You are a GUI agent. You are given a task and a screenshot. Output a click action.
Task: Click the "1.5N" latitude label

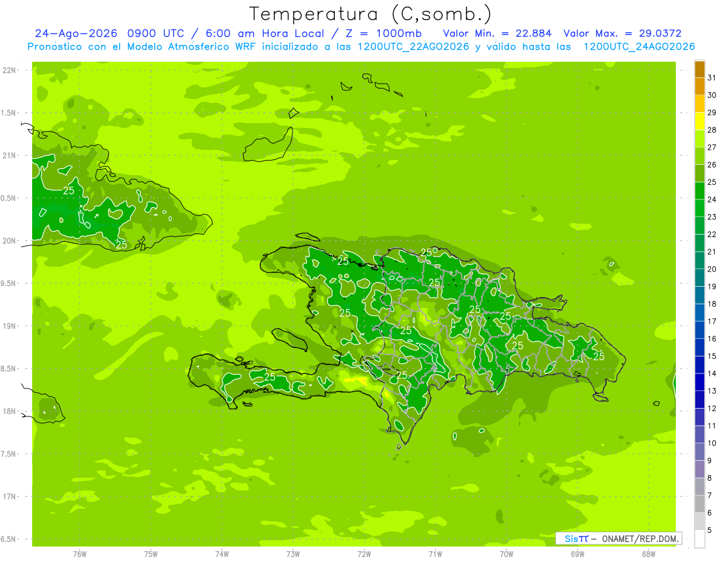click(x=9, y=113)
